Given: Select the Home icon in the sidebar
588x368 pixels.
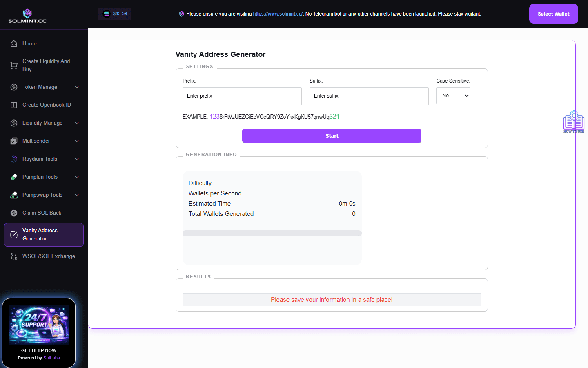Looking at the screenshot, I should click(14, 43).
